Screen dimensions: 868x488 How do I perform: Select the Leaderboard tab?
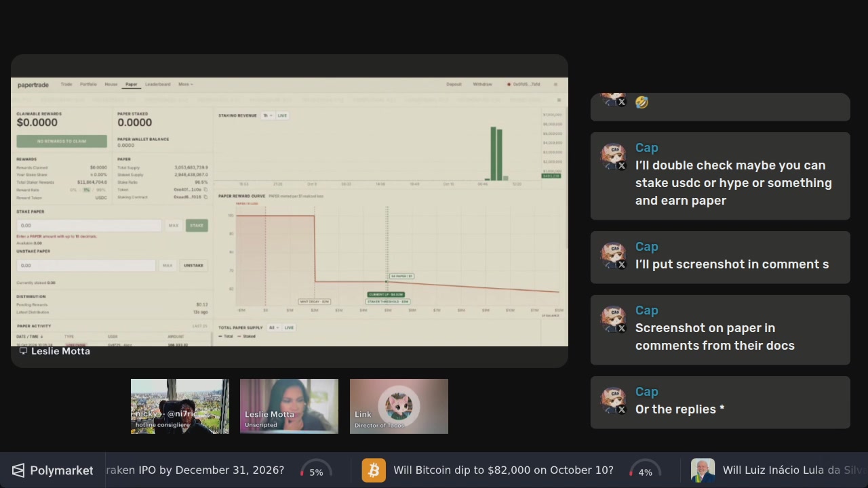click(x=157, y=85)
